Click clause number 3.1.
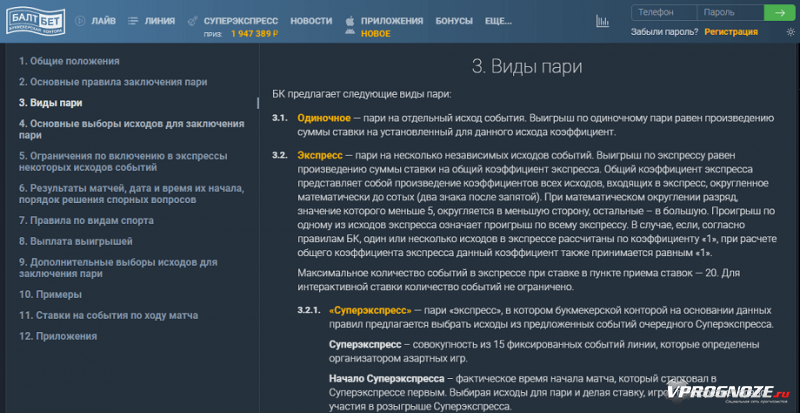Viewport: 800px width, 413px height. [280, 118]
